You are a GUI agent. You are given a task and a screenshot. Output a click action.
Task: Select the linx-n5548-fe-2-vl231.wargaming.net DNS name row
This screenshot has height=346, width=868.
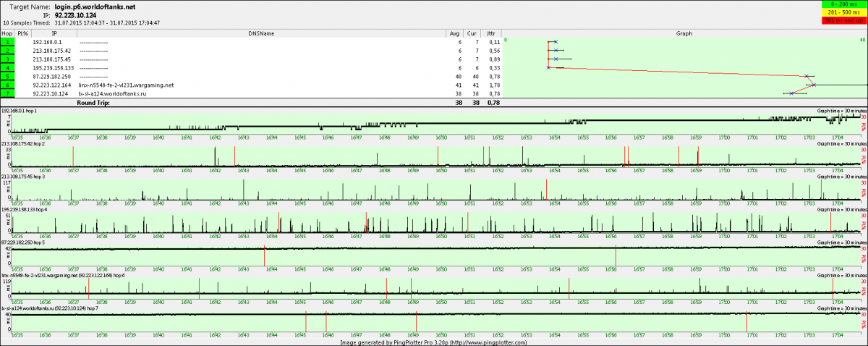(126, 85)
